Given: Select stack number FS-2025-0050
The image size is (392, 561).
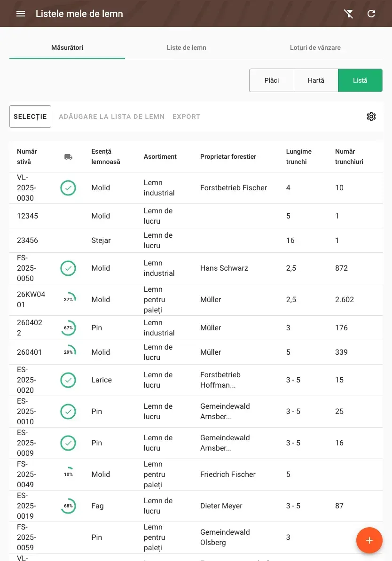Looking at the screenshot, I should pyautogui.click(x=26, y=268).
